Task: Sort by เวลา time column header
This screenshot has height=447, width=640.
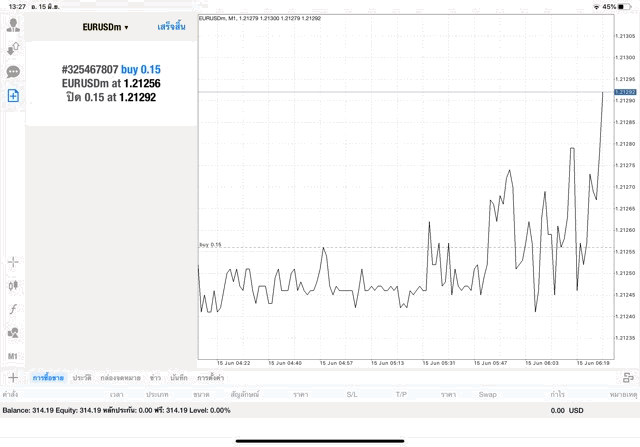Action: pyautogui.click(x=117, y=394)
